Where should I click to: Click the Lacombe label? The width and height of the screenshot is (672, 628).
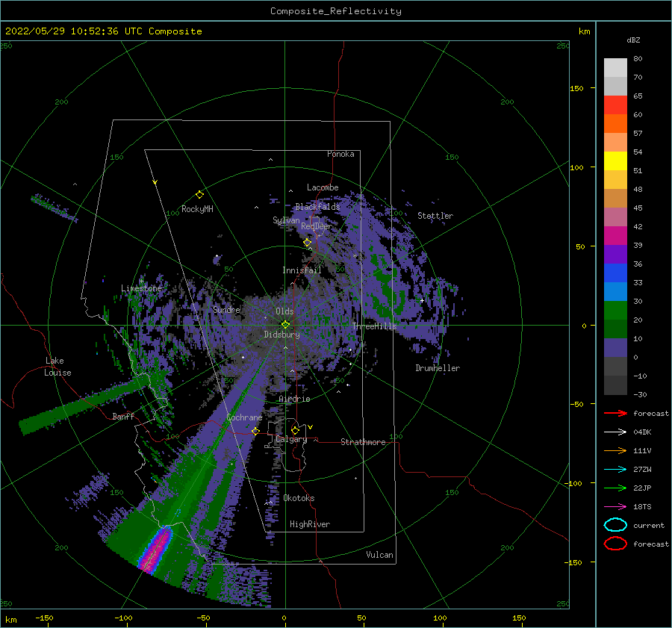pos(323,187)
